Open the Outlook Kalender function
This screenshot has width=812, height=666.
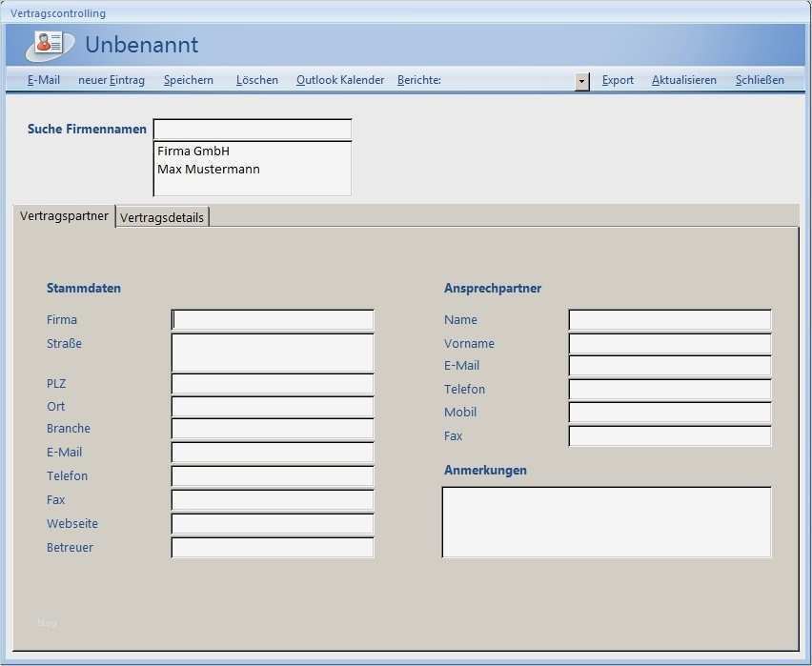click(x=339, y=80)
